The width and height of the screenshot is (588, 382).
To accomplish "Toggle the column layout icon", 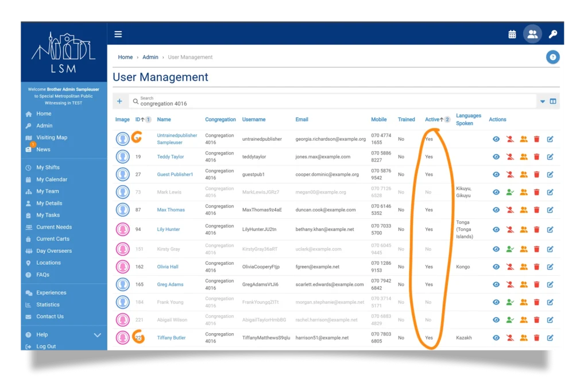I will coord(553,101).
